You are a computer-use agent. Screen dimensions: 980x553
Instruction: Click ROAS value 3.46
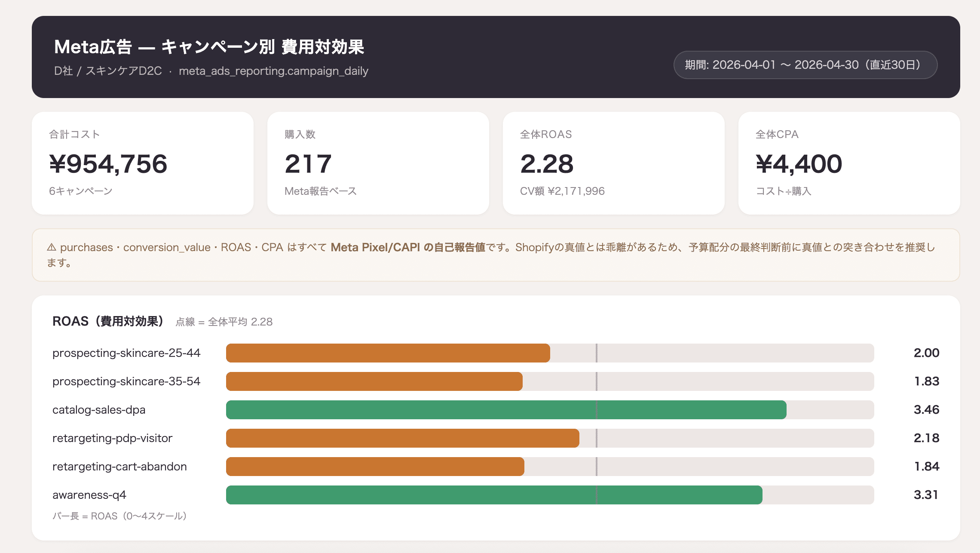click(926, 410)
